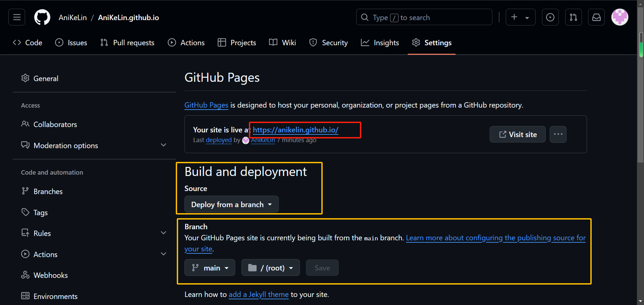Open the create new plus menu
Viewport: 644px width, 305px height.
(x=520, y=17)
